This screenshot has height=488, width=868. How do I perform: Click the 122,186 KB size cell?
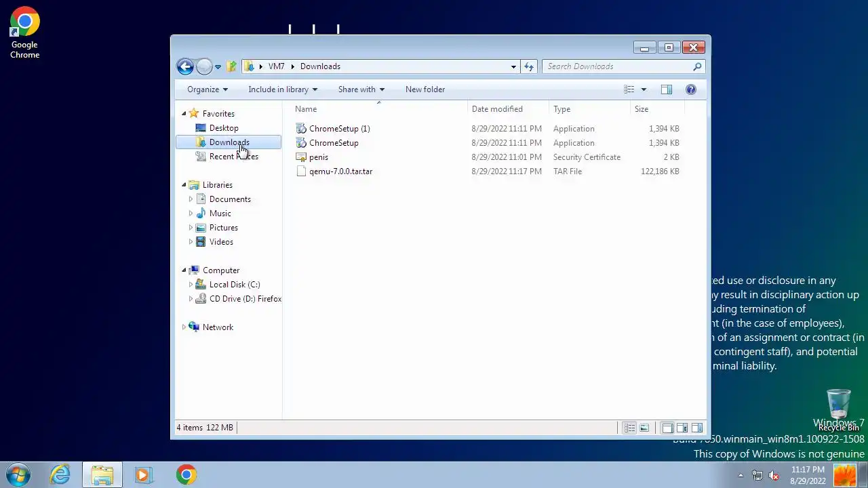point(660,171)
